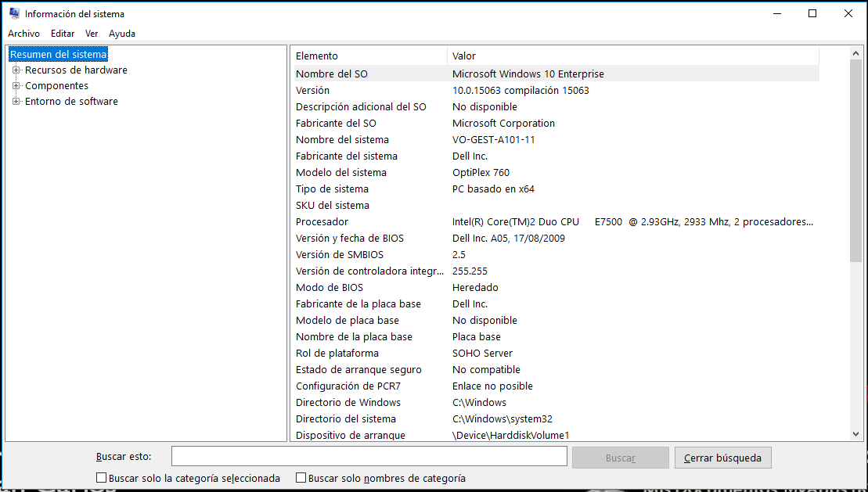The image size is (868, 492).
Task: Select Modo de BIOS row
Action: tap(556, 287)
